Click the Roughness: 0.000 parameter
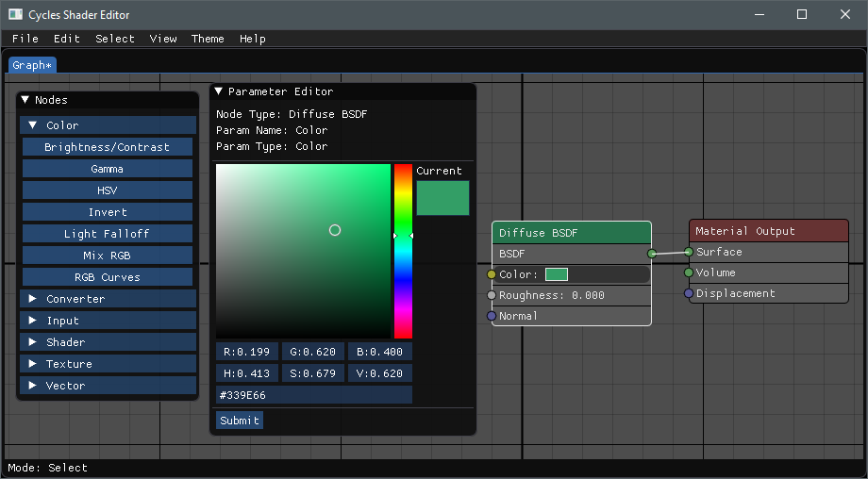The width and height of the screenshot is (868, 479). coord(574,295)
